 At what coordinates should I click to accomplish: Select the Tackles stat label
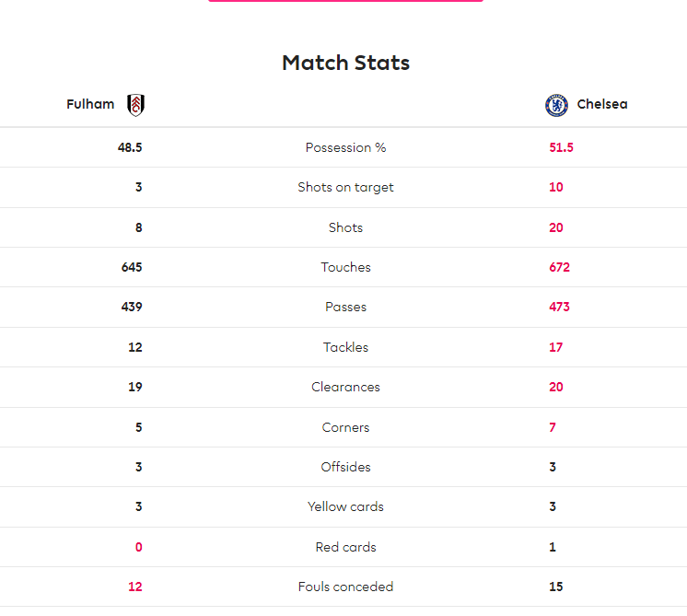[x=345, y=347]
